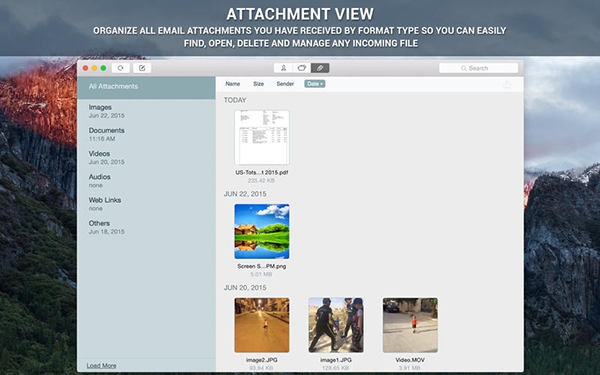
Task: Maximize the window with green button
Action: (x=103, y=68)
